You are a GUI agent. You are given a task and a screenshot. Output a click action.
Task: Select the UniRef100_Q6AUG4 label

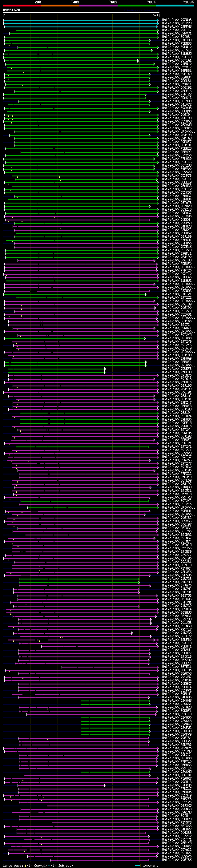pyautogui.click(x=177, y=78)
